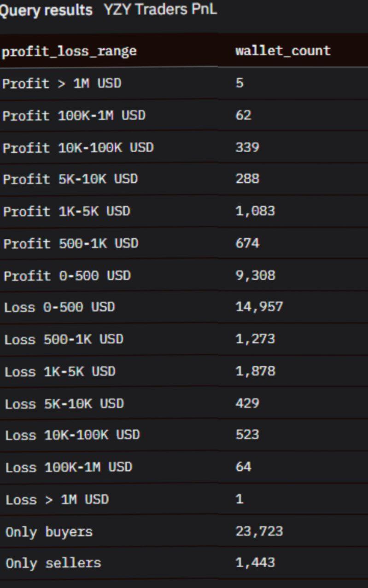The height and width of the screenshot is (588, 368).
Task: Sort by profit_loss_range column header
Action: pos(69,51)
